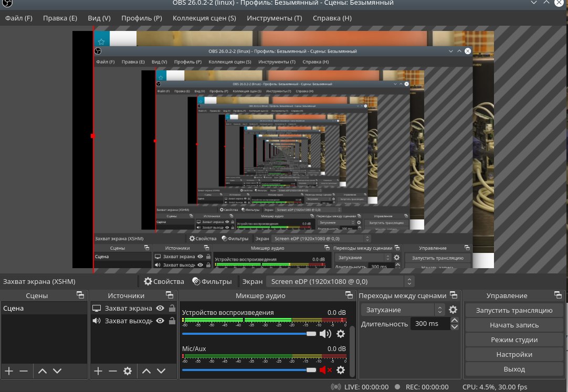Pop out the Управление dock panel

558,295
